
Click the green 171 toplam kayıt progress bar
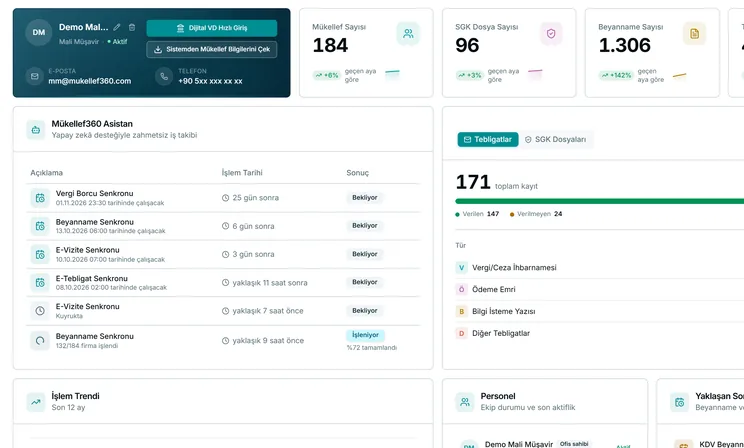coord(600,202)
